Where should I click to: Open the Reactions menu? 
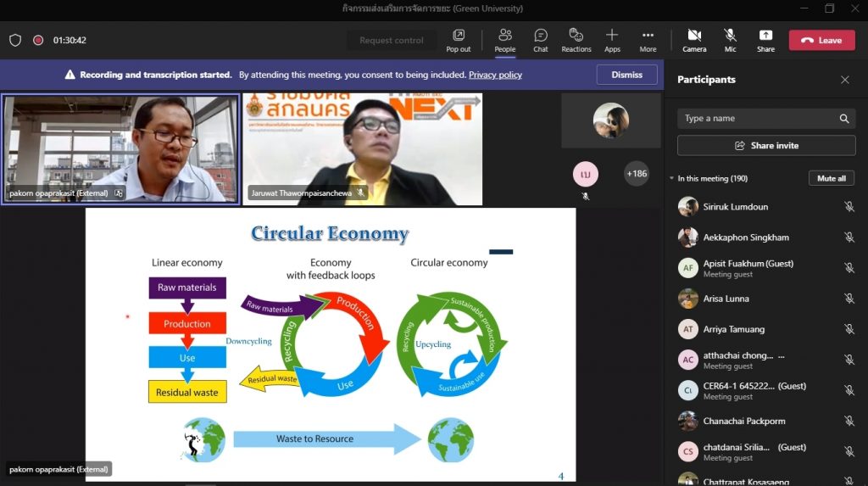tap(576, 39)
